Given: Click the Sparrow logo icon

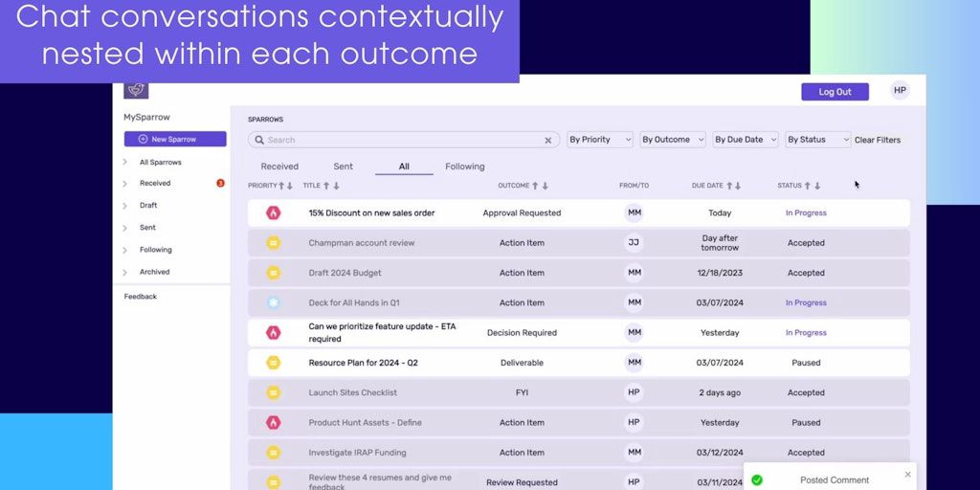Looking at the screenshot, I should (137, 90).
